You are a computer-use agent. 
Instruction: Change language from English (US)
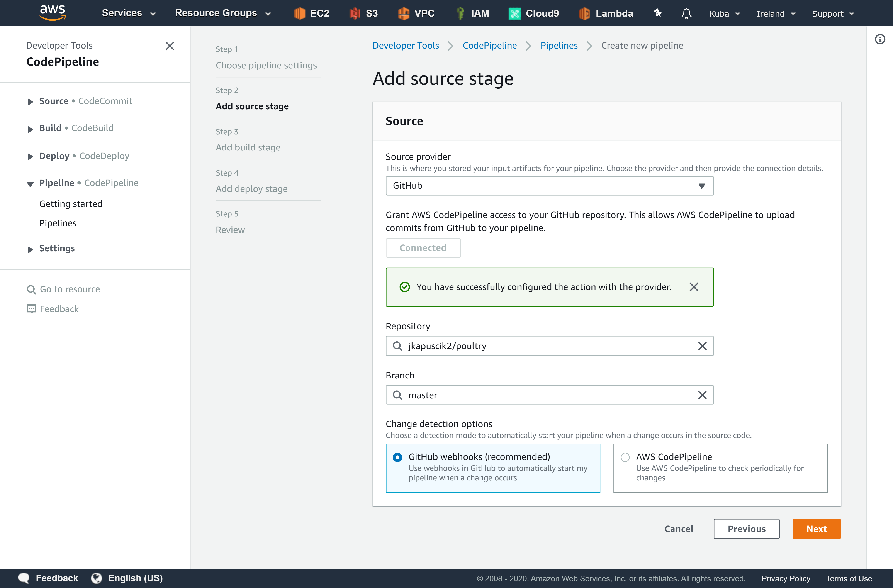click(136, 578)
